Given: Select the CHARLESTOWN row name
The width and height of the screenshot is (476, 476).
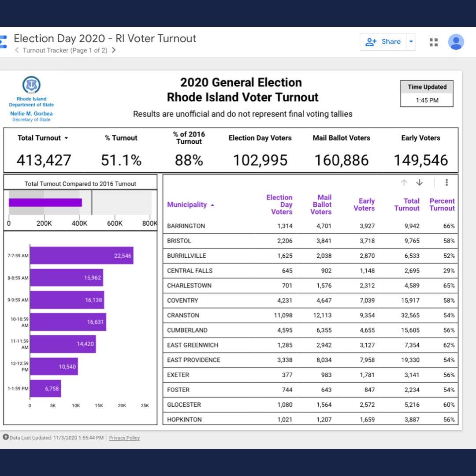Looking at the screenshot, I should coord(189,286).
